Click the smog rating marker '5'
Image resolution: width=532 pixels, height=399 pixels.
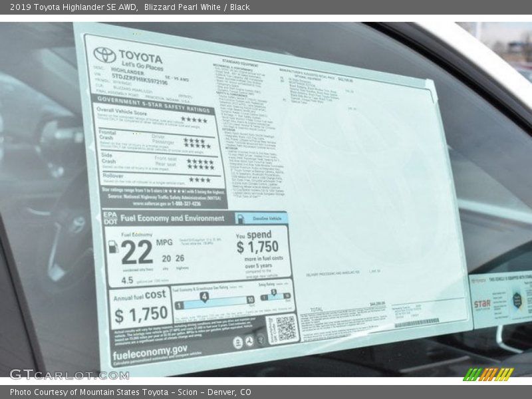click(273, 292)
